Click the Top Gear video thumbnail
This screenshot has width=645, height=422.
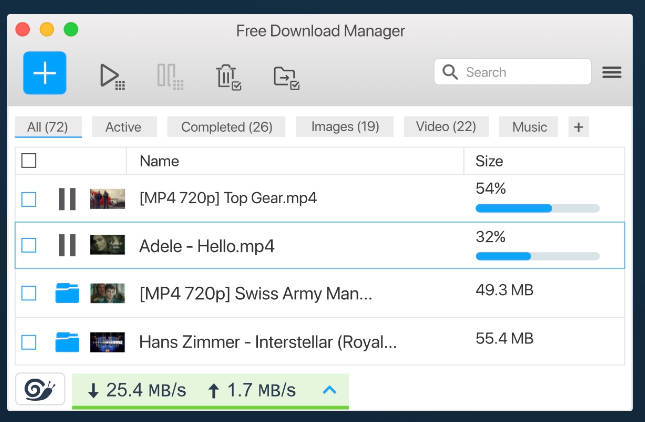point(107,199)
